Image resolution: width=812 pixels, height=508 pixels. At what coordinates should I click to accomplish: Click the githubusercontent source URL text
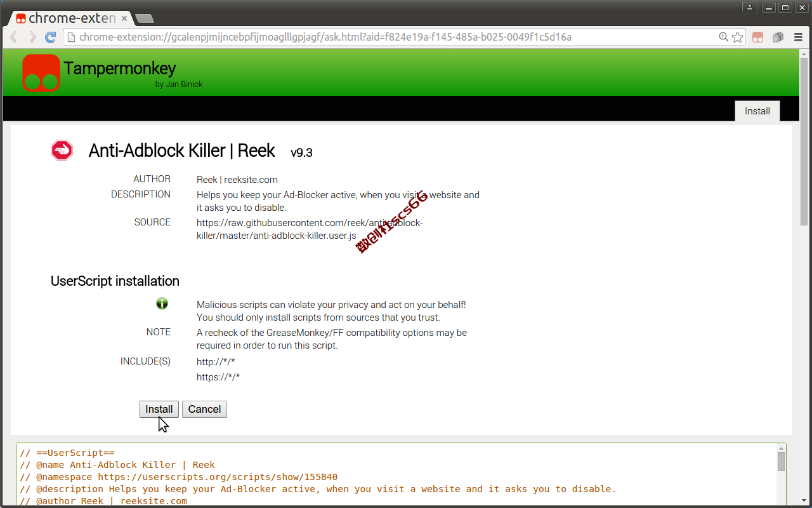pyautogui.click(x=310, y=229)
